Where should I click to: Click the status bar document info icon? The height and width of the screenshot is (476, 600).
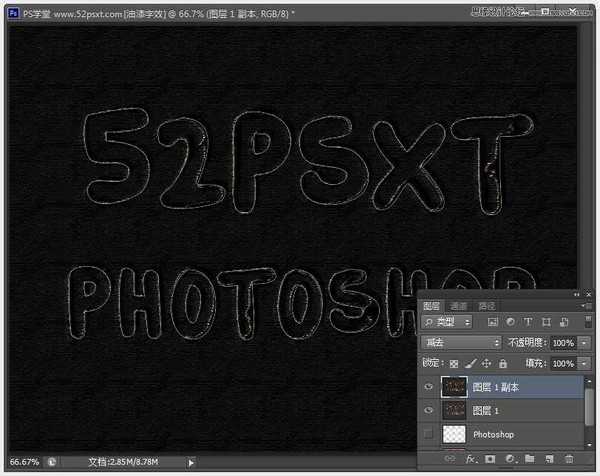tap(52, 462)
